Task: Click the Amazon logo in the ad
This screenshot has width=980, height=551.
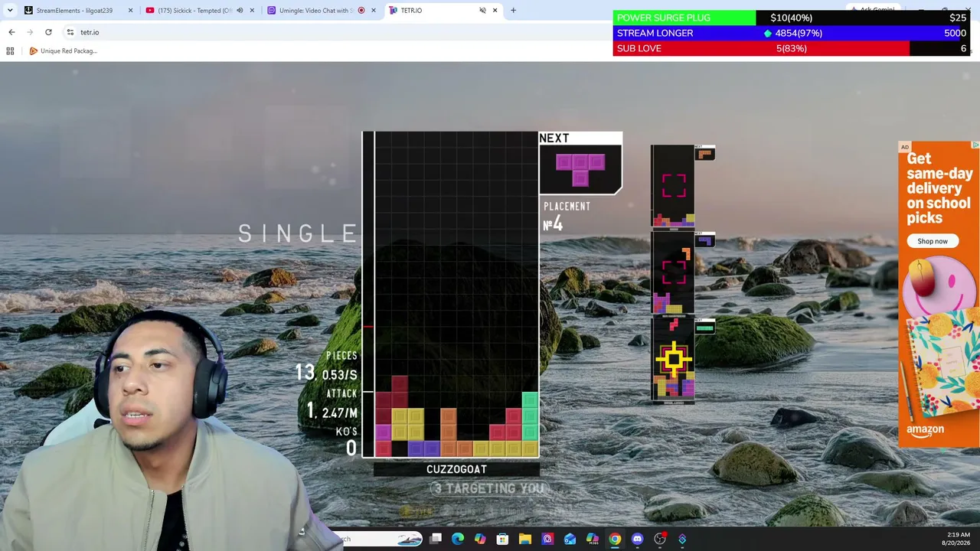Action: [x=926, y=430]
